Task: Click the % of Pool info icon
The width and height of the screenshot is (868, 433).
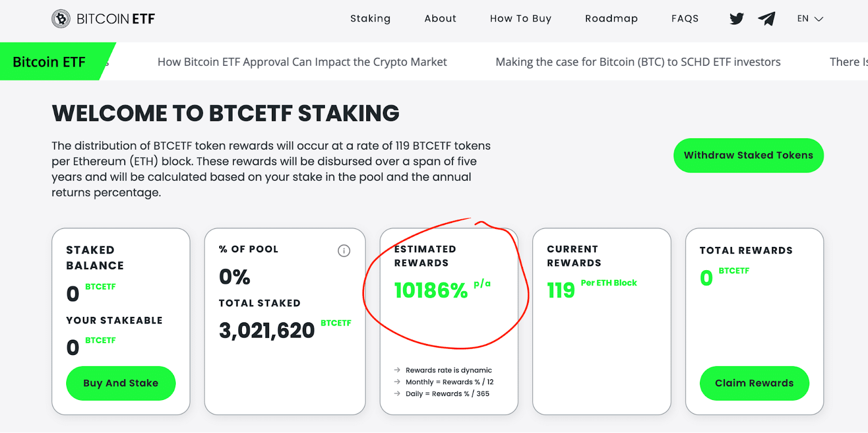Action: 344,251
